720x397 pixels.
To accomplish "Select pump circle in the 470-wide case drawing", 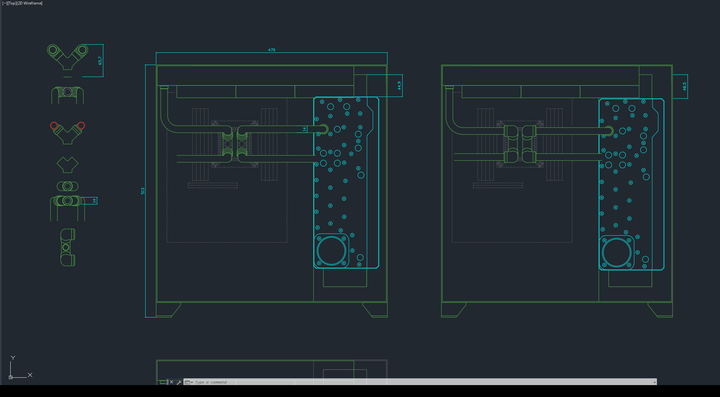I will coord(331,251).
